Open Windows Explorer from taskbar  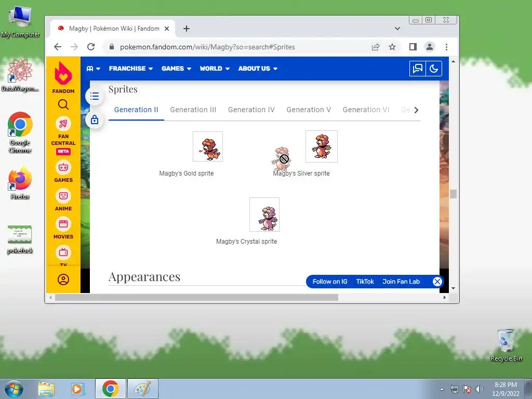46,389
